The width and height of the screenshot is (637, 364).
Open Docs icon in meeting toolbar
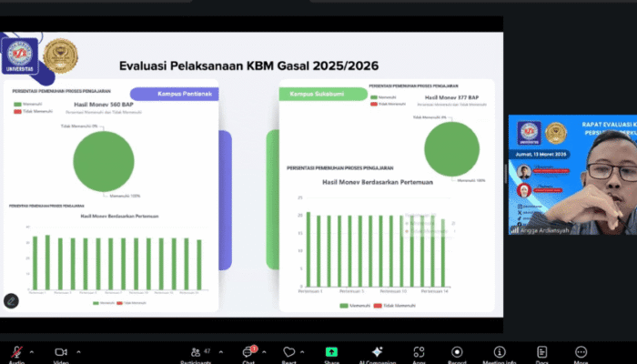pos(542,352)
